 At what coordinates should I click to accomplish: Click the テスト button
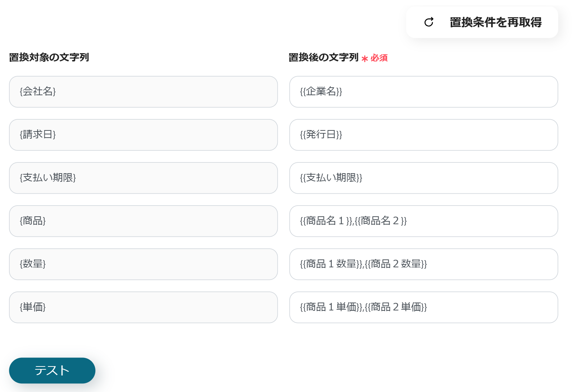tap(52, 370)
